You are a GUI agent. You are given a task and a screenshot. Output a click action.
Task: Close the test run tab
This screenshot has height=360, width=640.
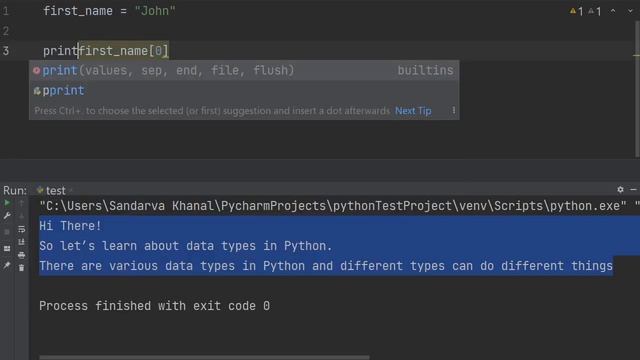click(71, 190)
